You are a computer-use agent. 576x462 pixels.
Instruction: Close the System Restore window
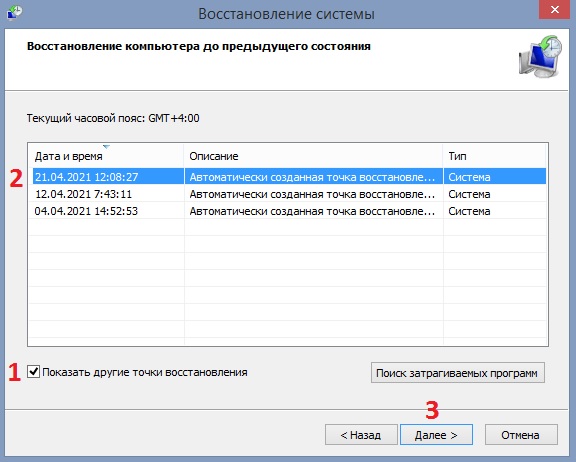(554, 9)
